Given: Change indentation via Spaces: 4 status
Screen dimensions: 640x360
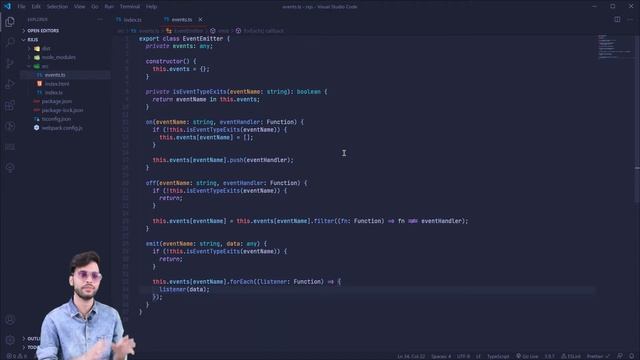Looking at the screenshot, I should click(x=441, y=356).
